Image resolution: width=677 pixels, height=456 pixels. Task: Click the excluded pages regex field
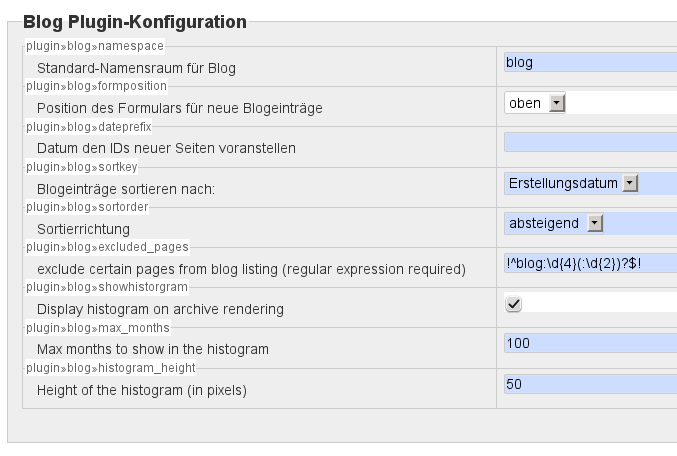point(590,263)
